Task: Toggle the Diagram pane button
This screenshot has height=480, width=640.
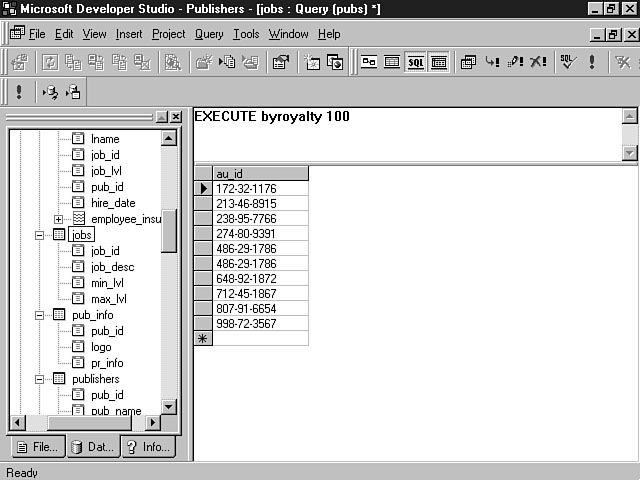Action: [369, 62]
